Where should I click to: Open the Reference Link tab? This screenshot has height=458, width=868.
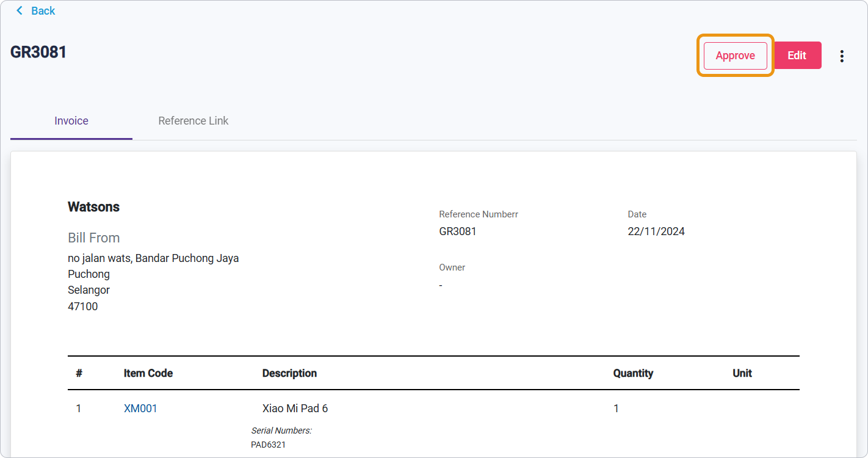point(193,121)
